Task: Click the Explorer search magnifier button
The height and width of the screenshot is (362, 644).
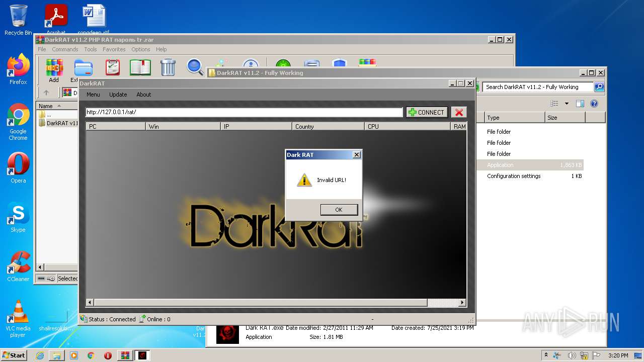Action: click(599, 87)
